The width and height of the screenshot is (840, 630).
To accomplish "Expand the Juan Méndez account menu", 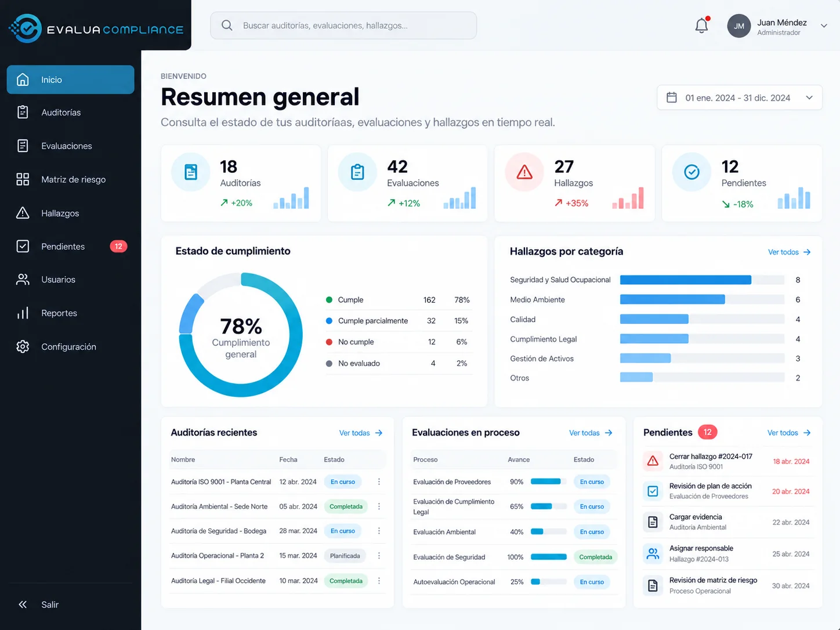I will 824,26.
